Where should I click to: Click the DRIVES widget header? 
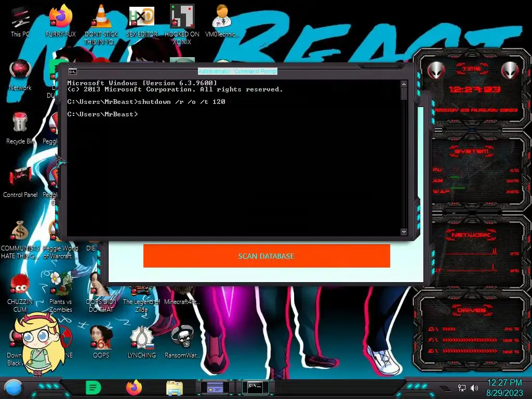(x=471, y=310)
